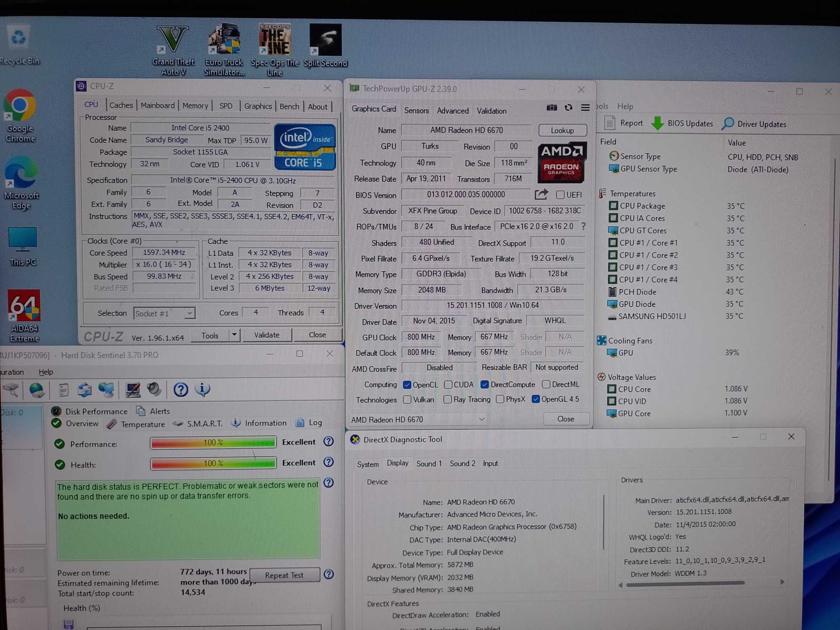Click the help icon next to Health bar
840x630 pixels.
click(328, 462)
